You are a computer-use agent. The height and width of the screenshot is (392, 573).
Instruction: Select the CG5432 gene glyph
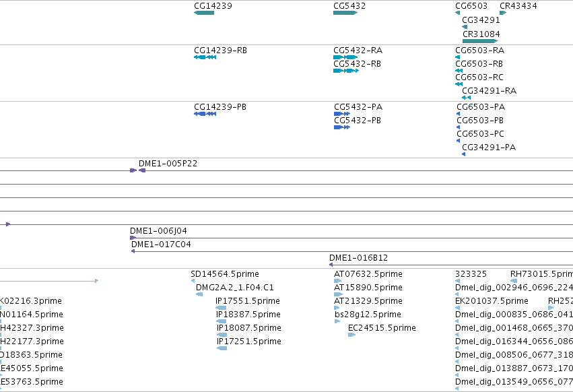[345, 13]
